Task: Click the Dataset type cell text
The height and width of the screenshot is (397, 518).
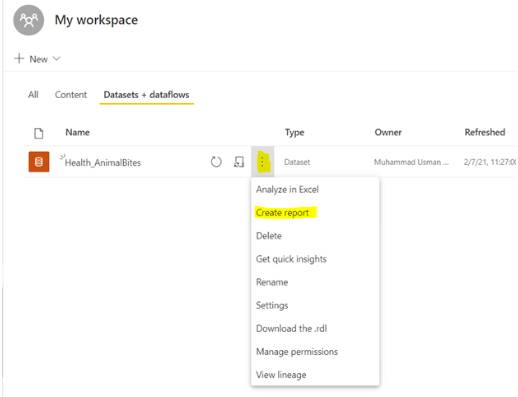Action: 297,162
